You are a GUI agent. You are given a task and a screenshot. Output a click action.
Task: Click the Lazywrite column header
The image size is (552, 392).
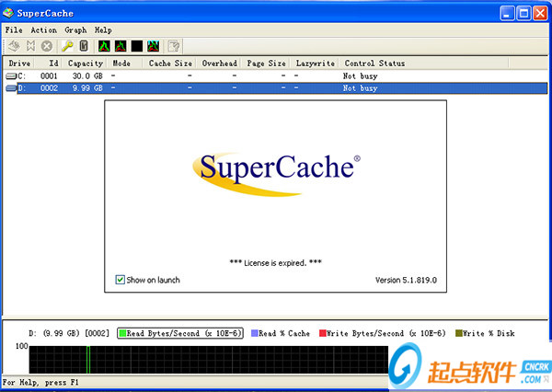[x=315, y=63]
